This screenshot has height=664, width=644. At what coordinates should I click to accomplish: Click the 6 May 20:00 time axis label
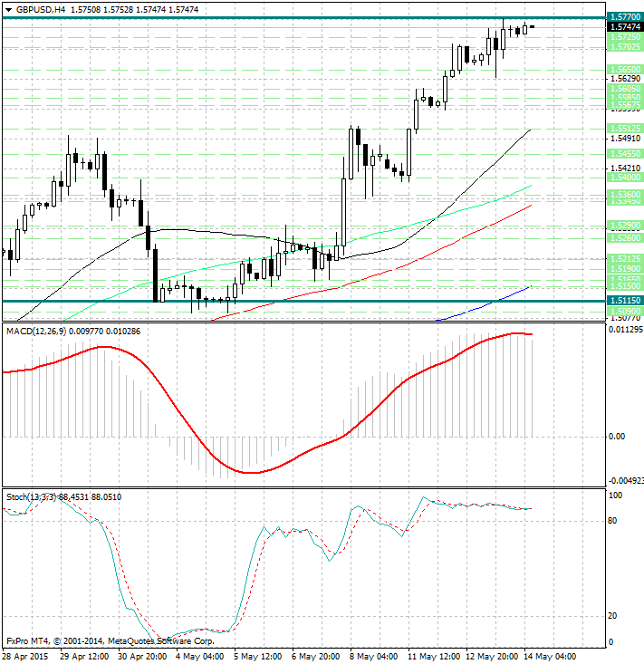(x=315, y=657)
